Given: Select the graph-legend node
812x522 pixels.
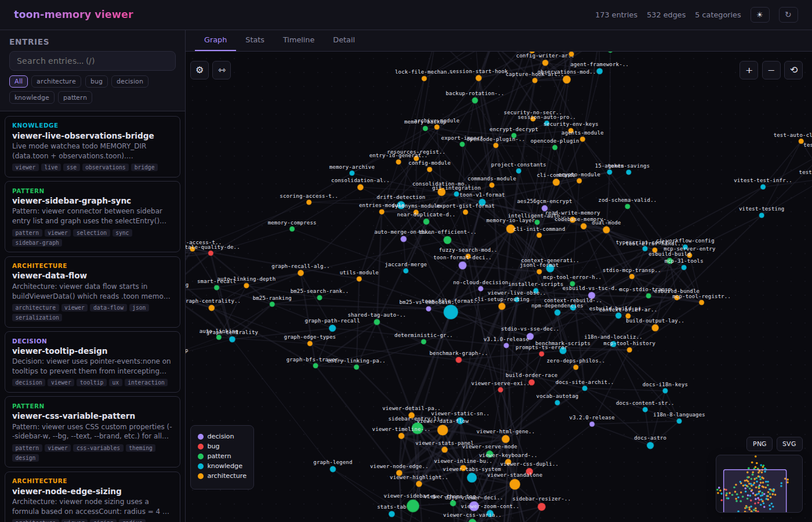Looking at the screenshot, I should point(333,469).
